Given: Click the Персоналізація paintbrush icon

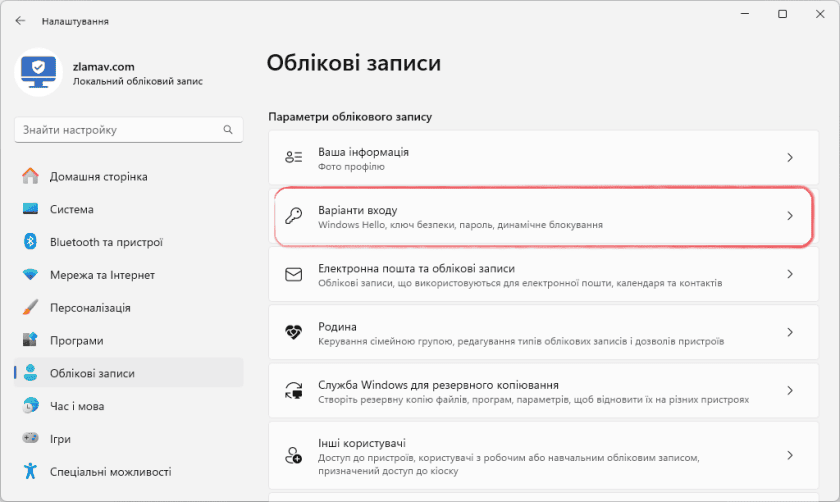Looking at the screenshot, I should 31,308.
